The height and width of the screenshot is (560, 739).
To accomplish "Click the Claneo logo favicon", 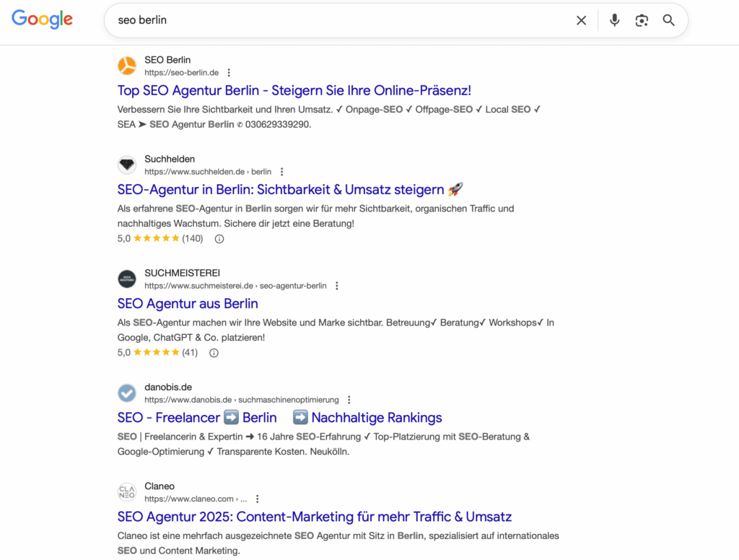I will tap(126, 491).
